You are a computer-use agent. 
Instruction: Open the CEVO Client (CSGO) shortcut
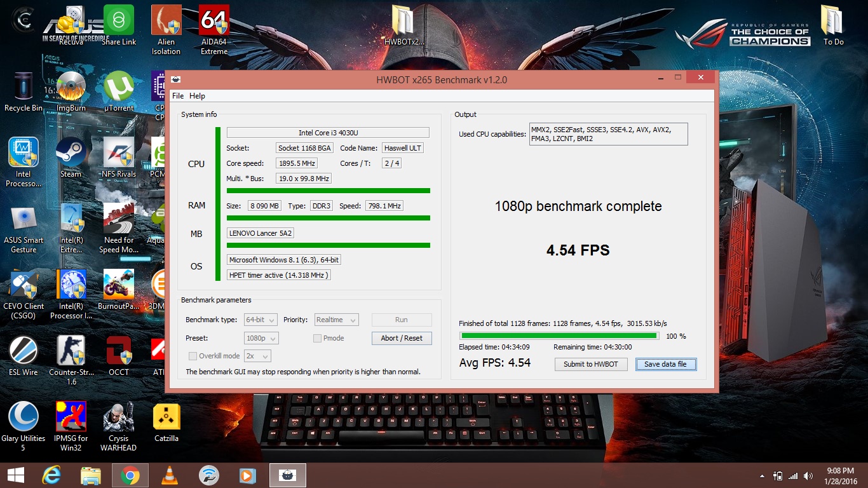pyautogui.click(x=24, y=295)
